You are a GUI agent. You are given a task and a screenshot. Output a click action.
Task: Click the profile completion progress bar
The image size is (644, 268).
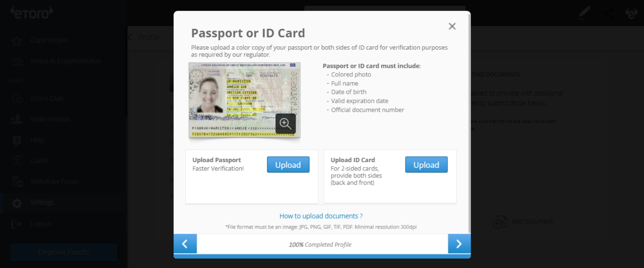point(322,256)
